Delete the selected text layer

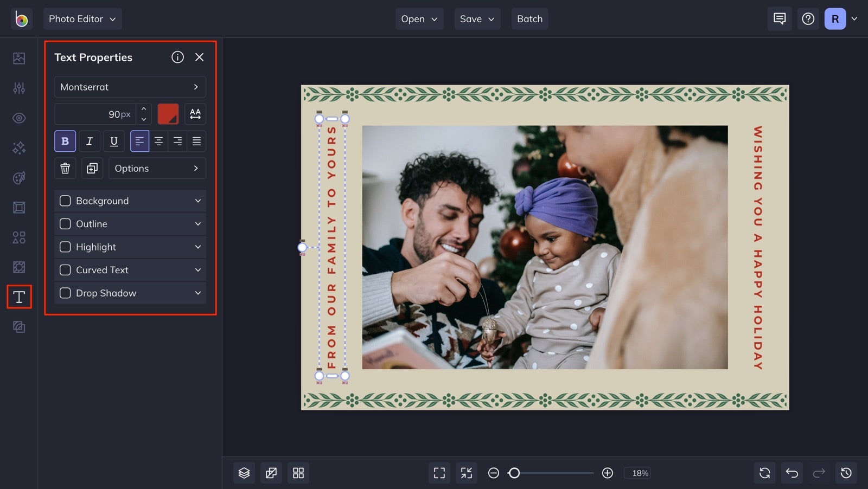(65, 168)
